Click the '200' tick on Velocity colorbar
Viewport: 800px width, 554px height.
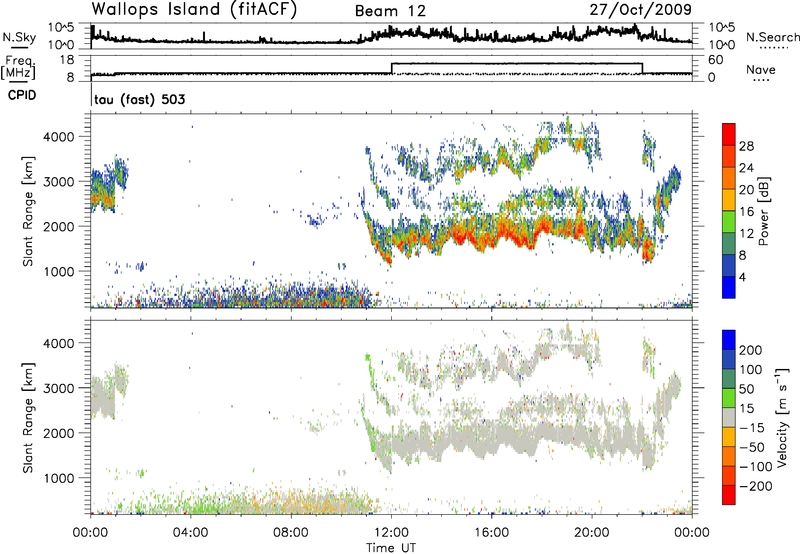tap(751, 350)
